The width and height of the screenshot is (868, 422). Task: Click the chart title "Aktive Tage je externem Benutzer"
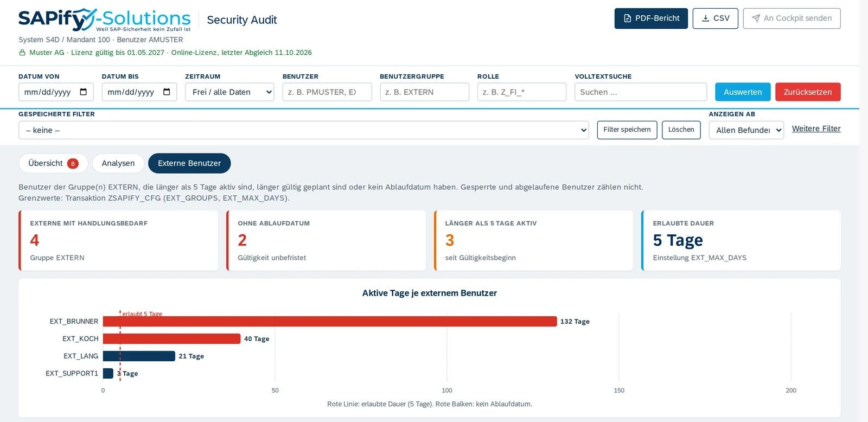(x=430, y=293)
